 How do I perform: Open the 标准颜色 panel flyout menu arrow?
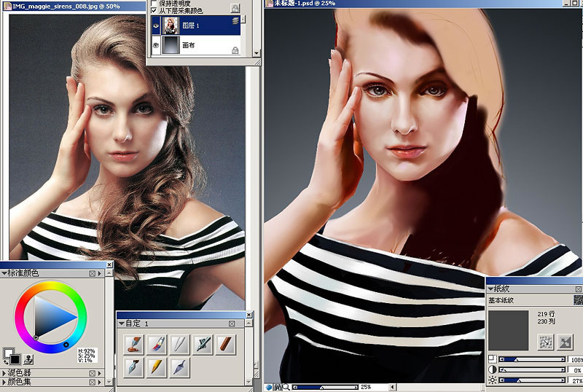[100, 273]
